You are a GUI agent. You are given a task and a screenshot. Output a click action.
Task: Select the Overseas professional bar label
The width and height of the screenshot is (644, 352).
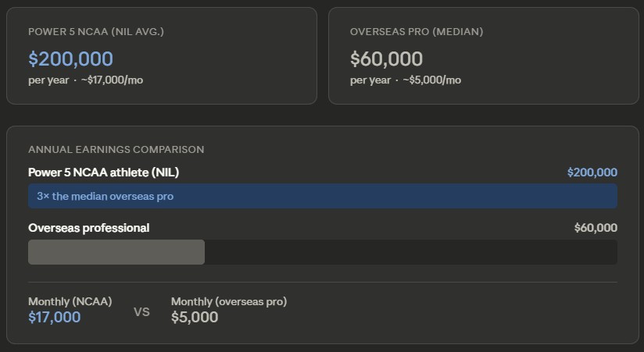tap(88, 228)
